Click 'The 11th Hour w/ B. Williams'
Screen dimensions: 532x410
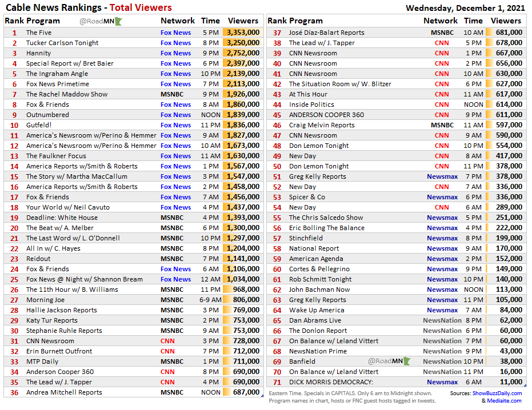click(x=72, y=290)
